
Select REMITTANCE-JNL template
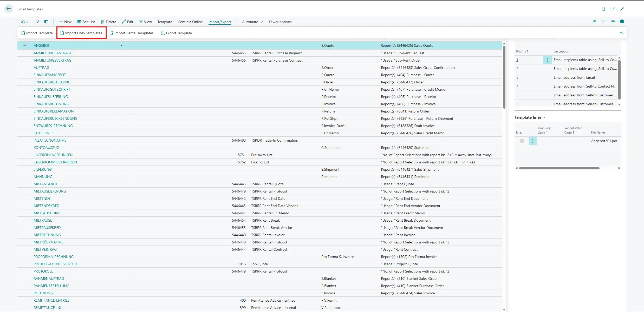coord(48,308)
